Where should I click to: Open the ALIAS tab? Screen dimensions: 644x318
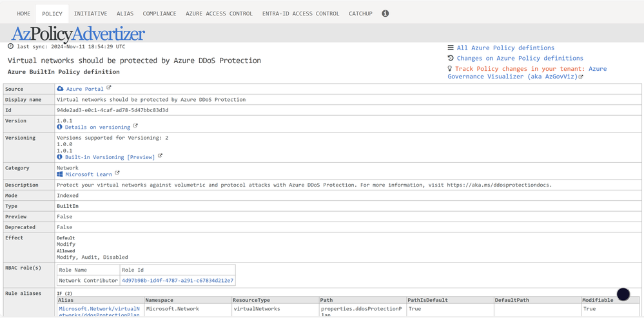point(125,14)
